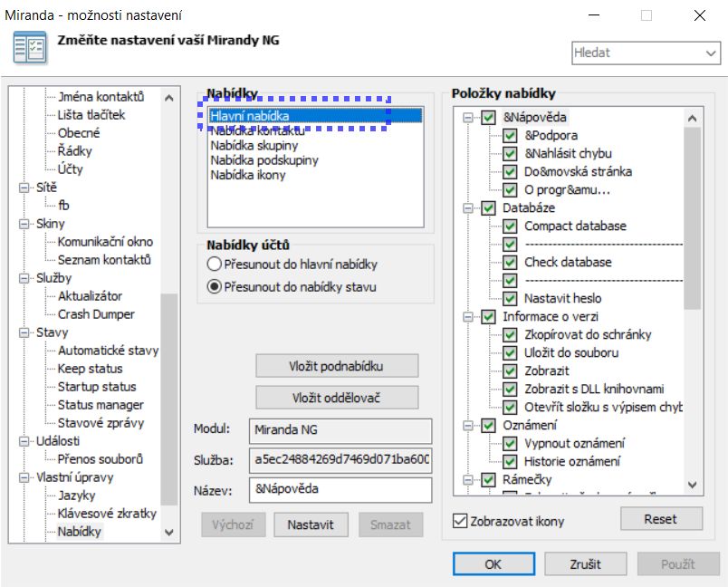Open the Status manager settings page

click(101, 405)
